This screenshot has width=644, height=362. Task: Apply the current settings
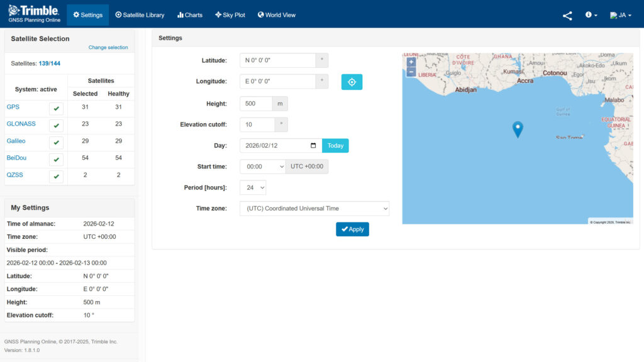pyautogui.click(x=352, y=229)
